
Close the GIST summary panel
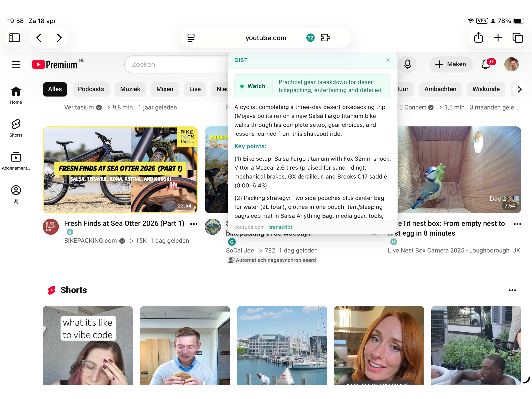coord(388,60)
